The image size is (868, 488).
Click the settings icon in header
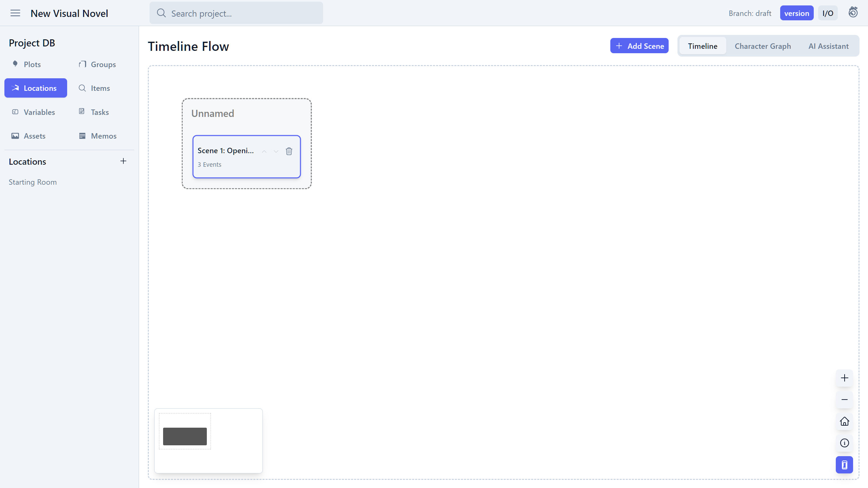(853, 13)
